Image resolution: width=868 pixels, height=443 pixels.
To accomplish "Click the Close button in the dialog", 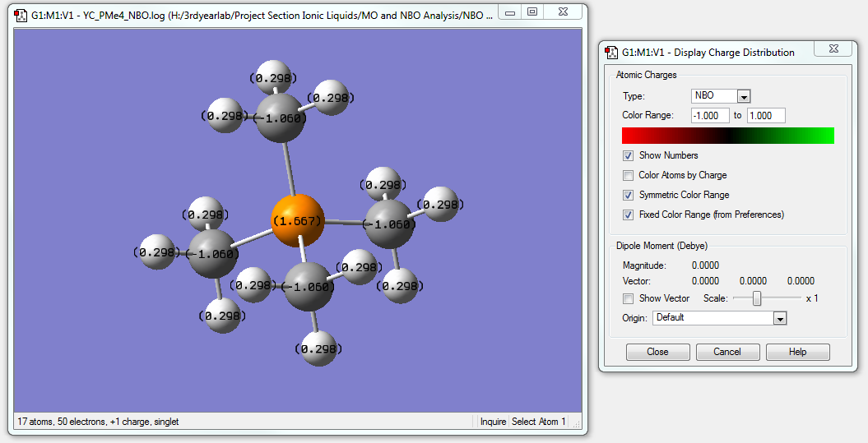I will [x=657, y=352].
